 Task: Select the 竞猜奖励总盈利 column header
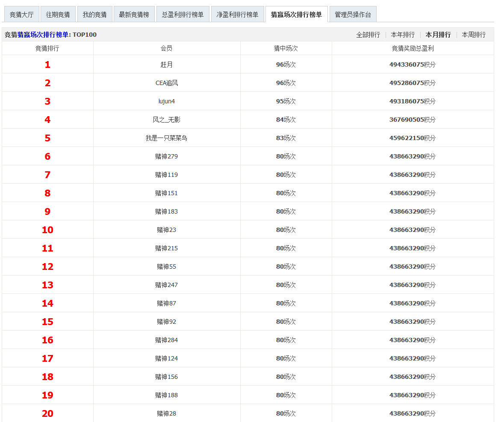pyautogui.click(x=413, y=49)
